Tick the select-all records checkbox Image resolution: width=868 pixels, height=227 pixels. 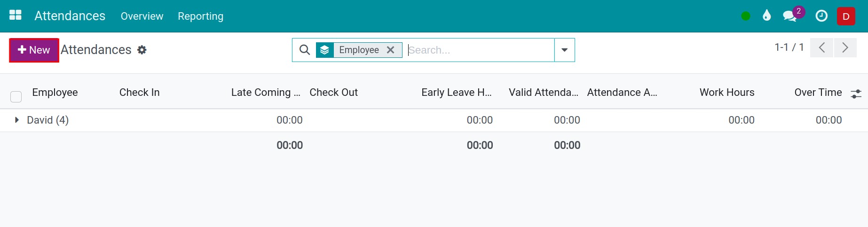tap(16, 97)
